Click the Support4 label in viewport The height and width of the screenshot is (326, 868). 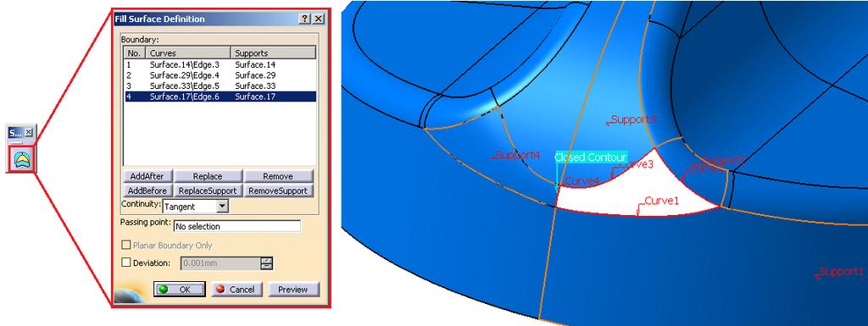tap(517, 155)
